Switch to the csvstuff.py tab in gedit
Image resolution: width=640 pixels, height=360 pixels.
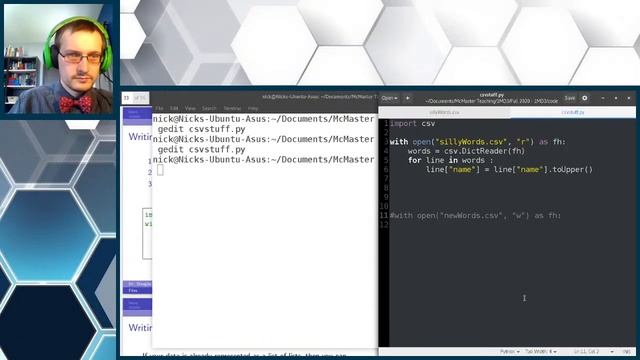573,112
